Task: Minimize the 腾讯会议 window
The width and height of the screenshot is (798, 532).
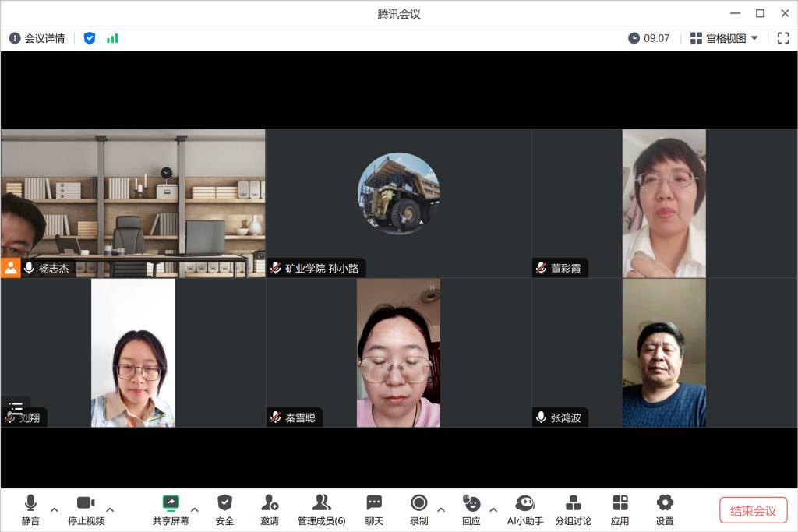Action: click(736, 14)
